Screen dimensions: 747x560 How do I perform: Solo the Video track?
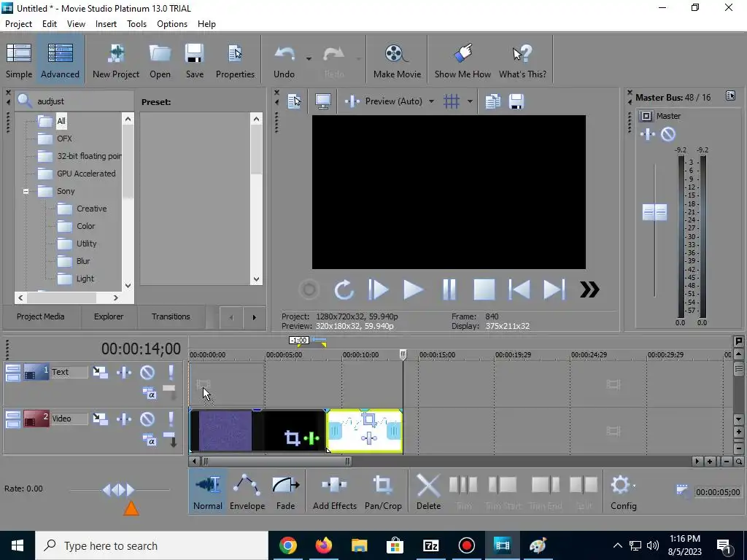click(x=171, y=419)
